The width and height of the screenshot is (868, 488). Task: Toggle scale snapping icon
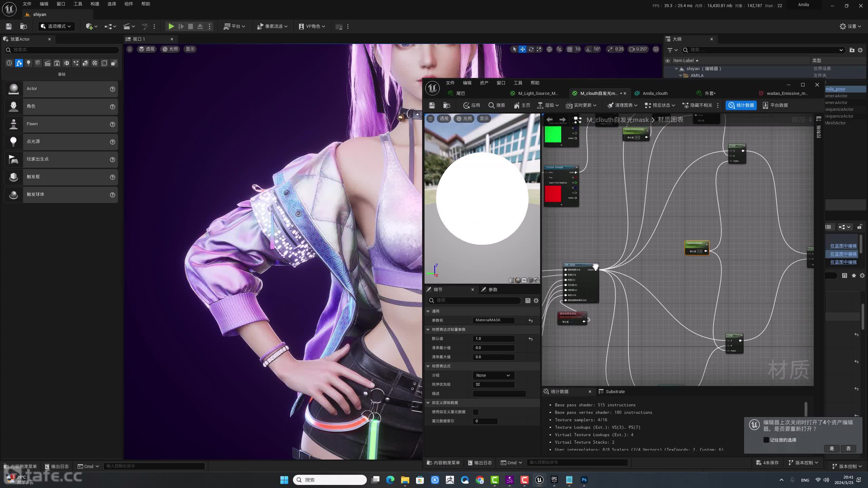tap(610, 49)
